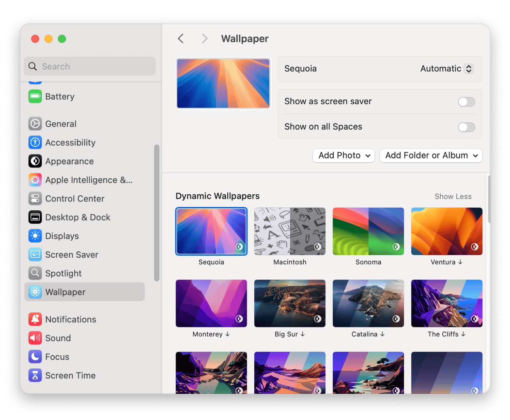Viewport: 510px width, 420px height.
Task: Toggle Show on all Spaces switch
Action: click(466, 127)
